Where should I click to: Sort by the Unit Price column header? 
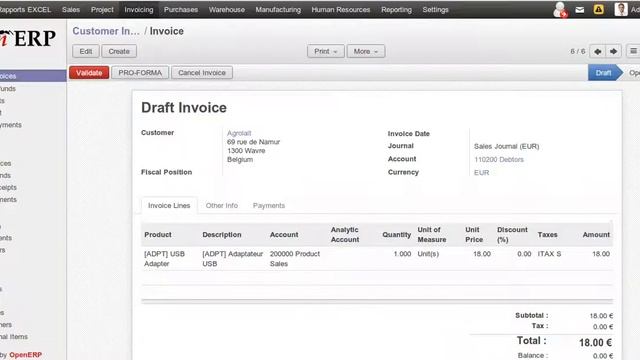pos(474,235)
